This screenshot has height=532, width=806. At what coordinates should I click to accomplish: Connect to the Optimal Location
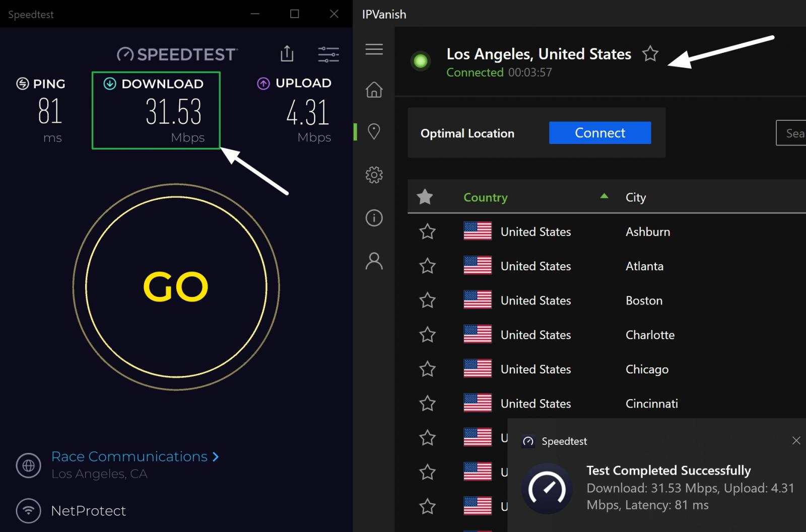pos(599,132)
